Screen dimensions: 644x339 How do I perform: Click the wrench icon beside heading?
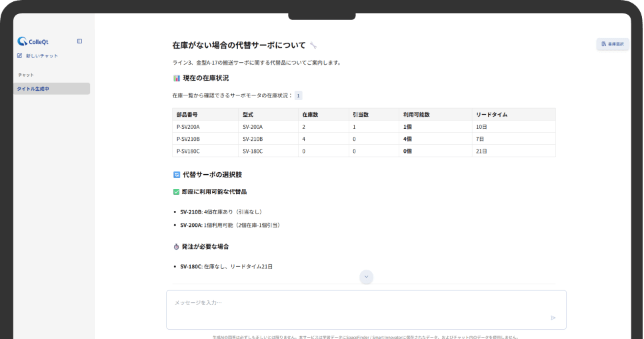pyautogui.click(x=313, y=45)
